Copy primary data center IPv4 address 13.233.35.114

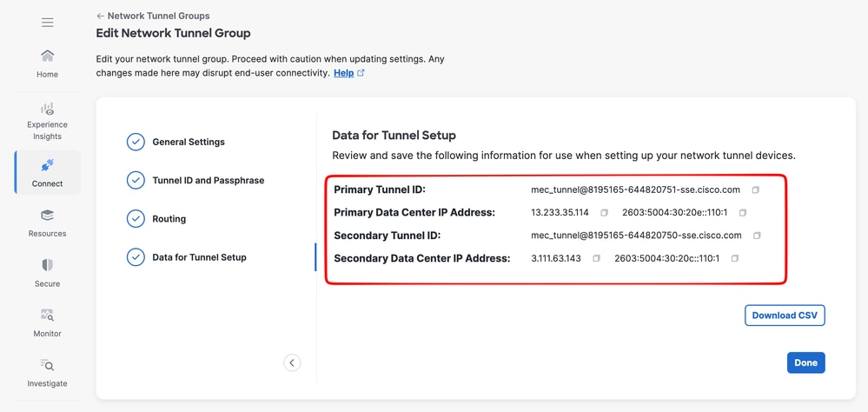(x=604, y=212)
